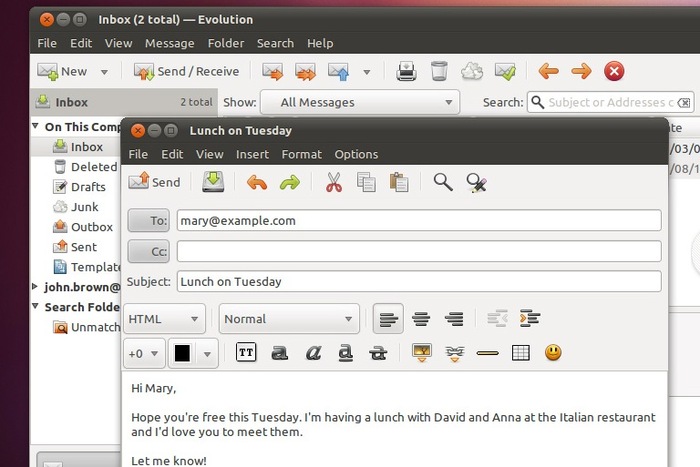Increase indent in composer toolbar
700x467 pixels.
click(x=530, y=318)
